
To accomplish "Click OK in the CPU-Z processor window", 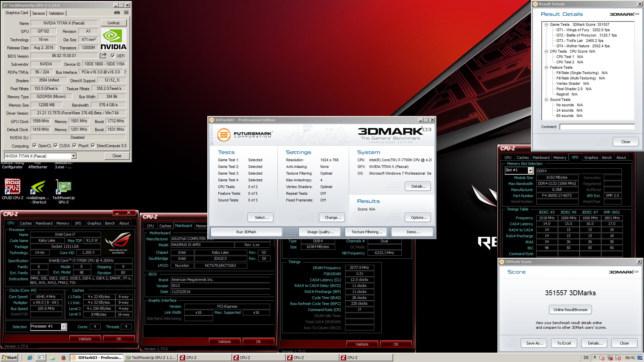I will coord(119,339).
